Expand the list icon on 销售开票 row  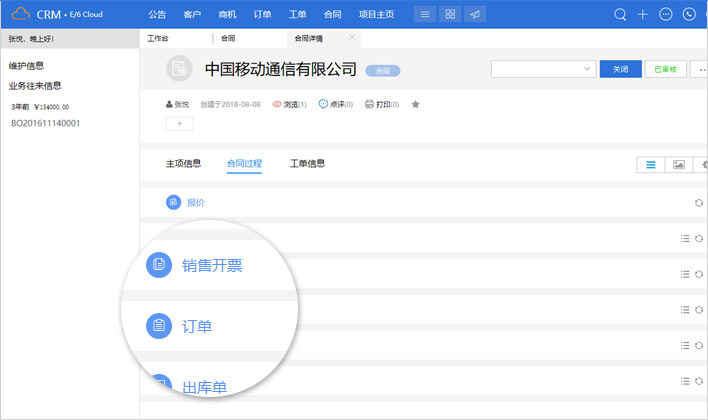click(685, 238)
